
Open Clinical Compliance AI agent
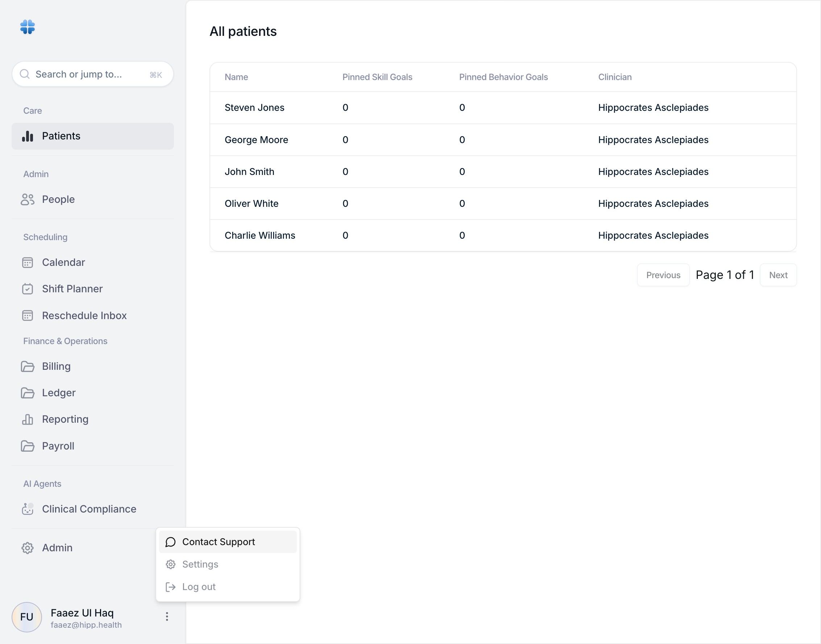[x=89, y=509]
